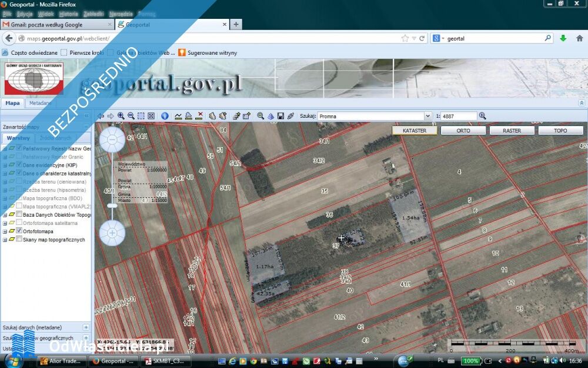The width and height of the screenshot is (588, 368).
Task: Click the map zoom slider handle
Action: pyautogui.click(x=112, y=205)
